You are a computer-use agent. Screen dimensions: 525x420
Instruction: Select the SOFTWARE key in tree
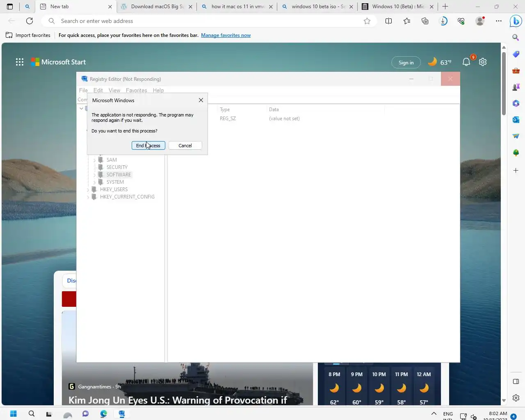click(119, 175)
